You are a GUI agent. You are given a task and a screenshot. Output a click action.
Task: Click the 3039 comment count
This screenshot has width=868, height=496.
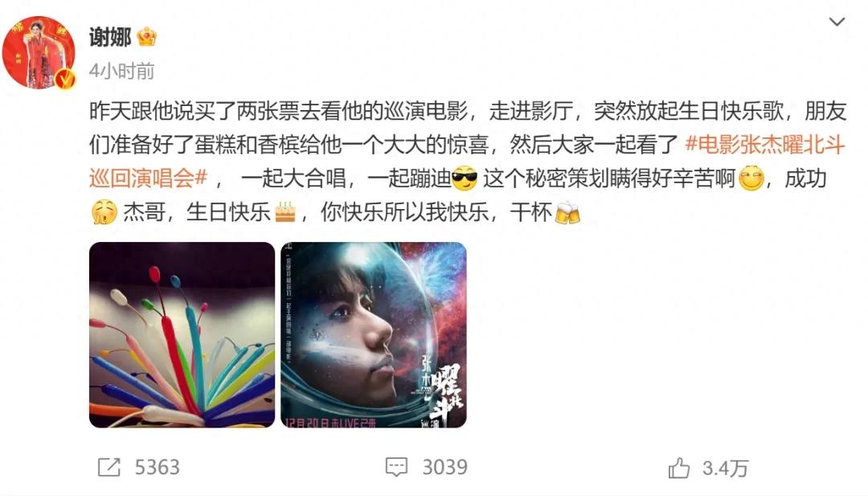point(445,467)
